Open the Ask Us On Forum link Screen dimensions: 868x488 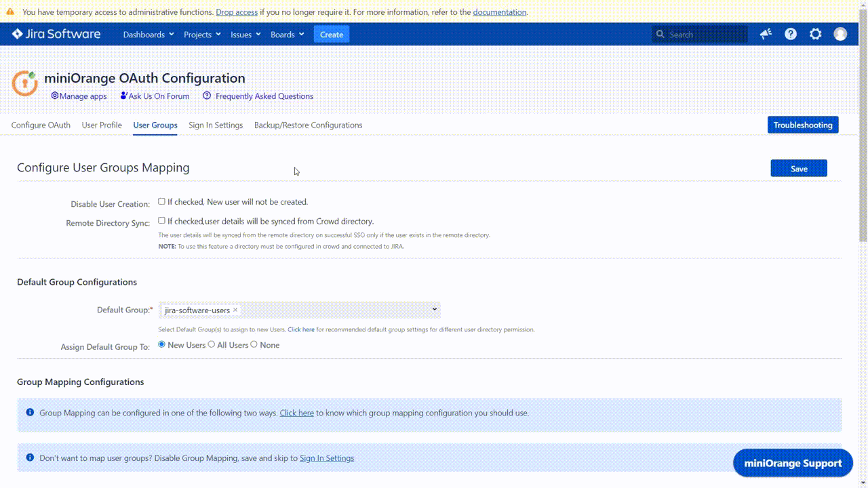coord(155,96)
